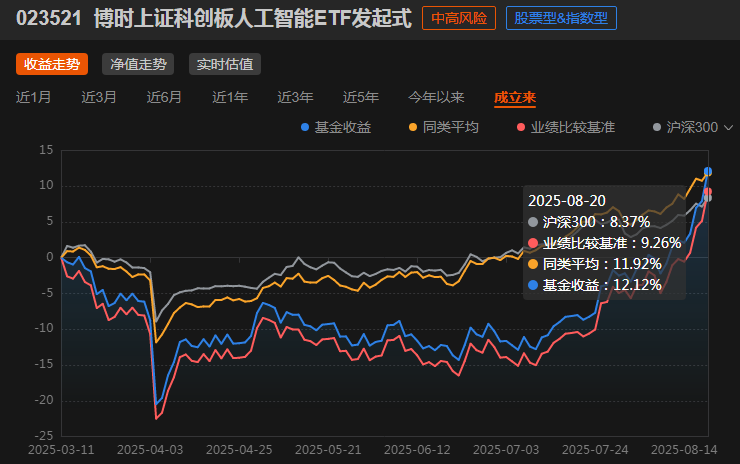Click the y-axis label -20
This screenshot has height=464, width=740.
coord(43,400)
